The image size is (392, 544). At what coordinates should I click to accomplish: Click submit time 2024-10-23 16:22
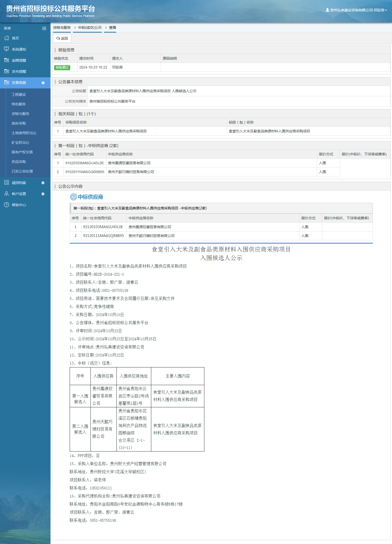[x=93, y=67]
